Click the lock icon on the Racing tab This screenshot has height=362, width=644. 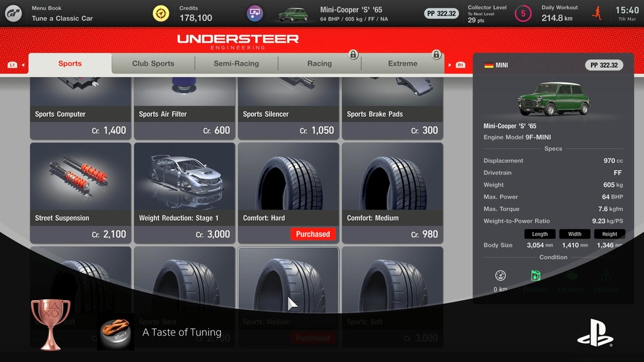pyautogui.click(x=354, y=55)
